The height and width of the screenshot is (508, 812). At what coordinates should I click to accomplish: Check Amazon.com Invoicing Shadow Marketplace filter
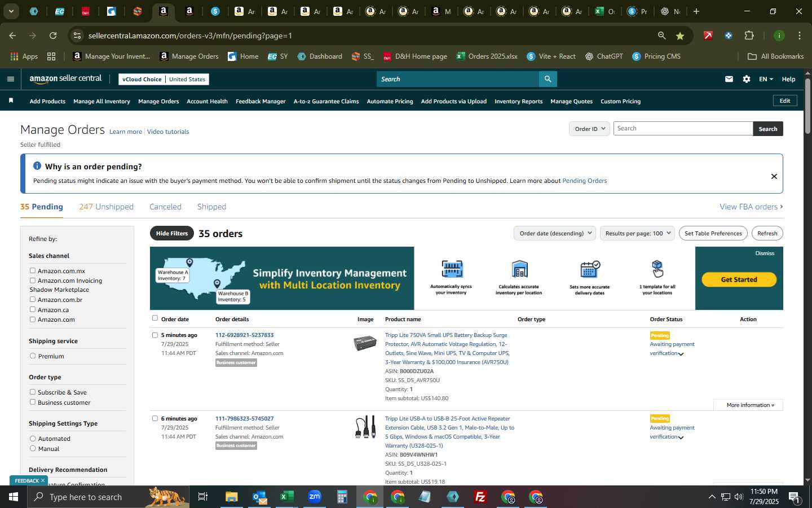pos(33,280)
